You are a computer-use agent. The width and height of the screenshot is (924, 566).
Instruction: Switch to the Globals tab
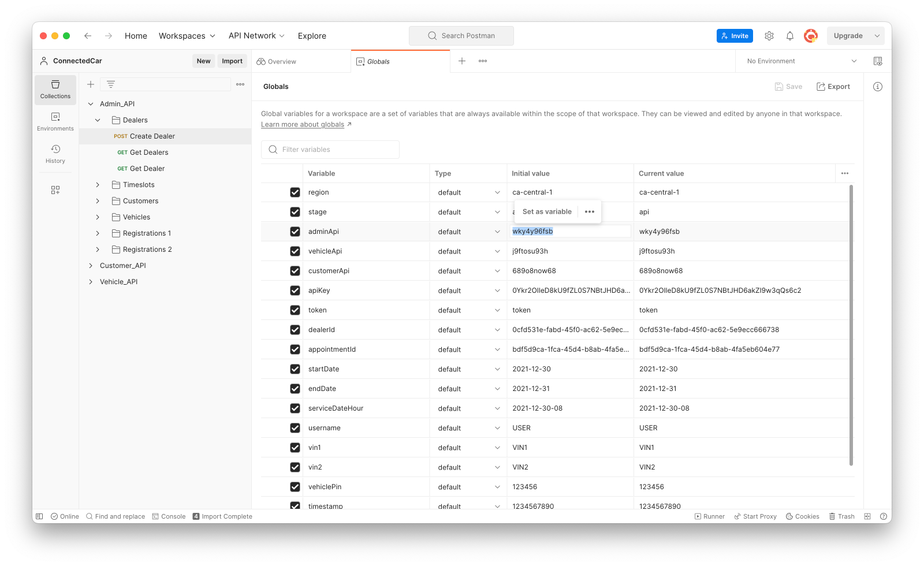400,61
